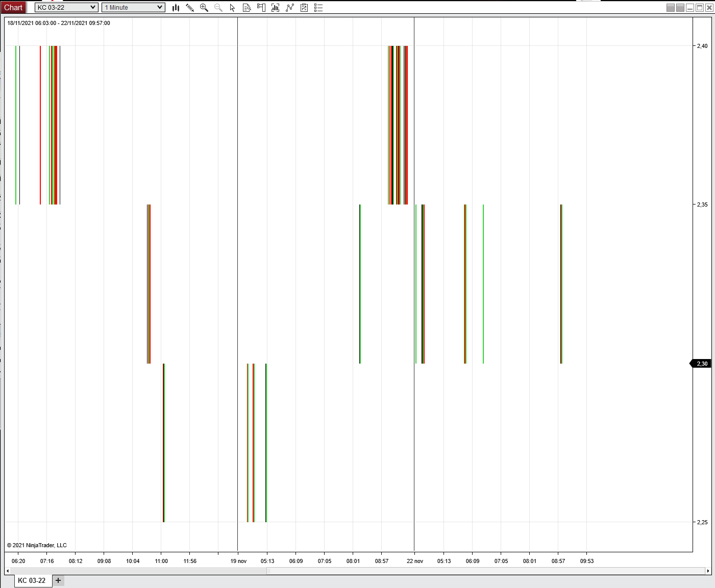Click the analyzer clipboard icon
Image resolution: width=715 pixels, height=588 pixels.
(x=304, y=8)
